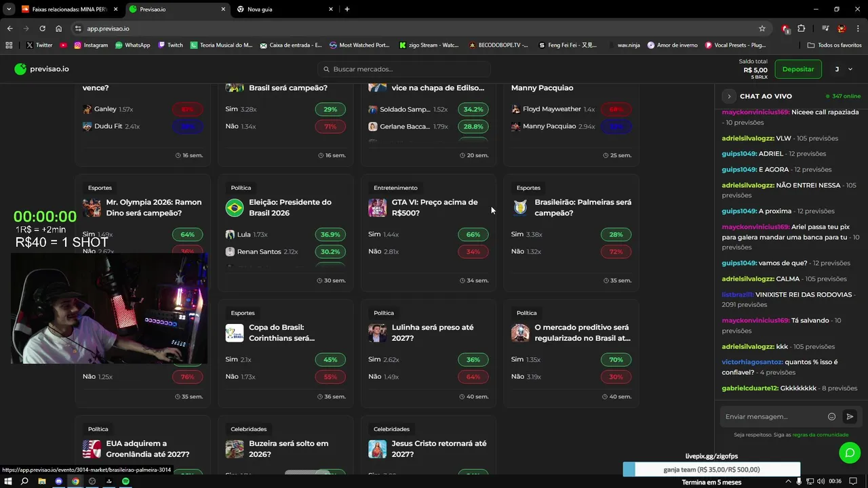Click Brazil flag icon on Eleição card
The height and width of the screenshot is (488, 868).
point(235,207)
